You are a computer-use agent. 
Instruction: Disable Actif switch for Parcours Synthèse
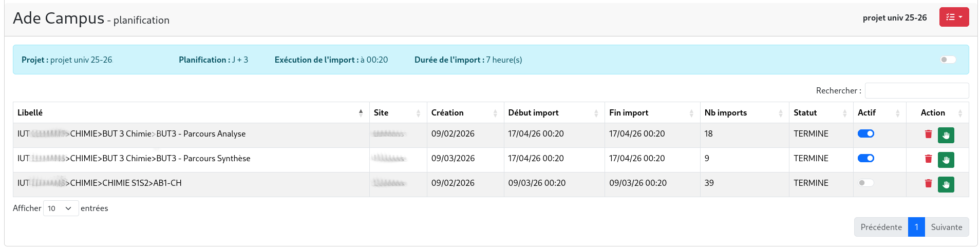click(x=866, y=158)
